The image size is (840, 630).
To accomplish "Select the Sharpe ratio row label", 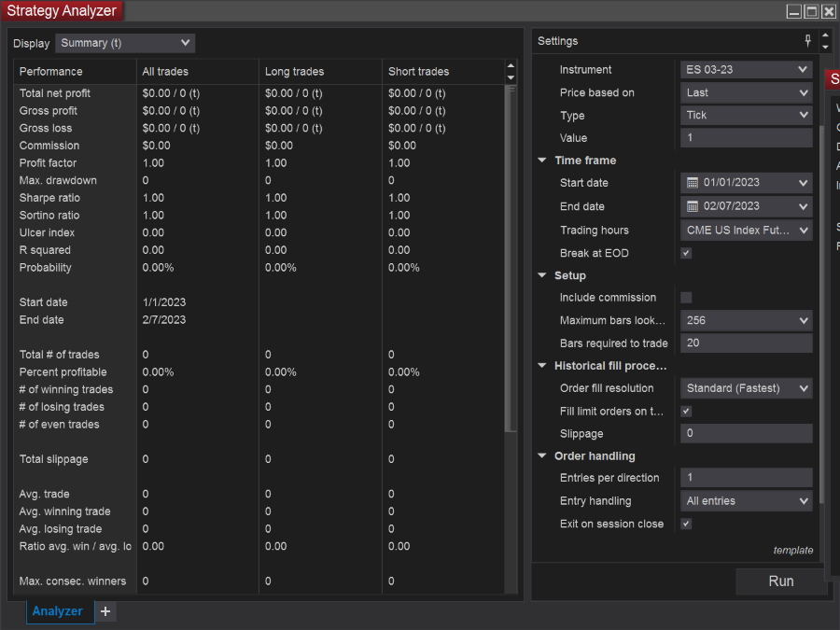I will coord(49,198).
